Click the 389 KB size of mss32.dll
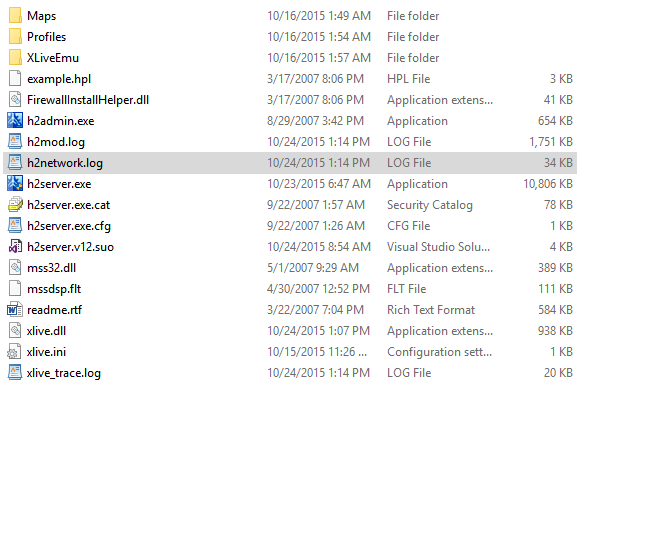 click(555, 268)
